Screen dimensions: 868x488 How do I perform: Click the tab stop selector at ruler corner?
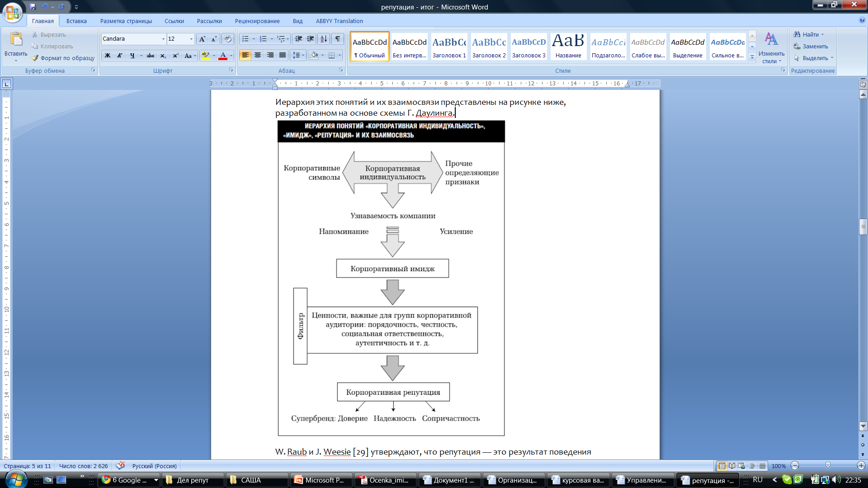[7, 84]
